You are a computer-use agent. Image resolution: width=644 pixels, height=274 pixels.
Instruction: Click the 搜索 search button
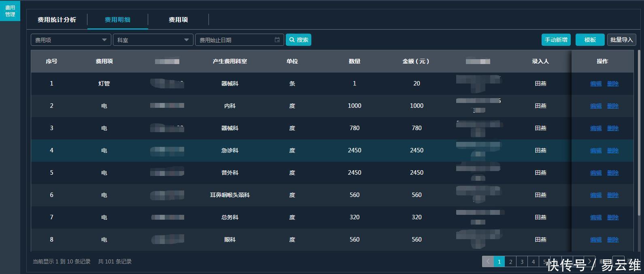(x=299, y=40)
